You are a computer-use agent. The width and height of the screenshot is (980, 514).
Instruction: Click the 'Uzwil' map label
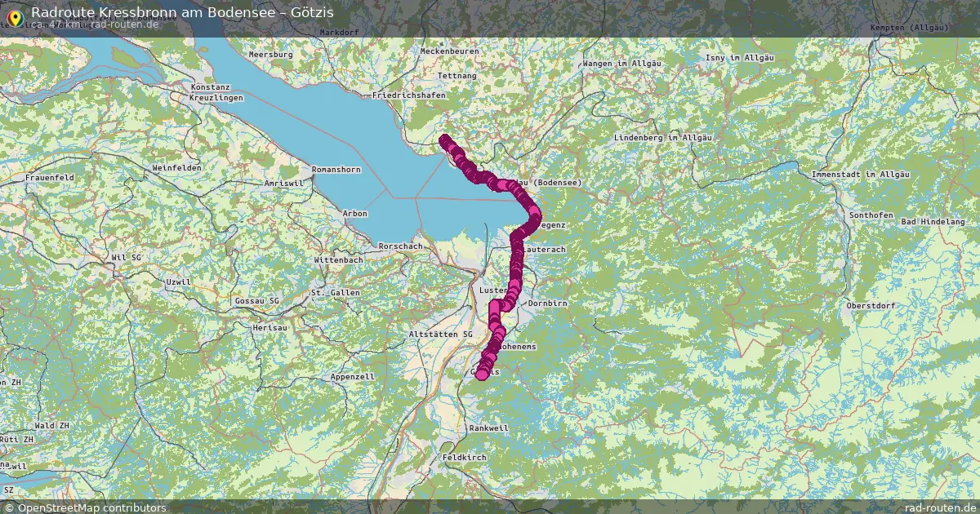(x=178, y=282)
